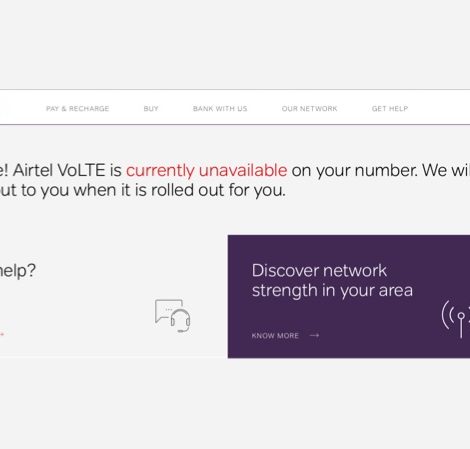Follow the KNOW MORE link
This screenshot has width=470, height=449.
[275, 336]
